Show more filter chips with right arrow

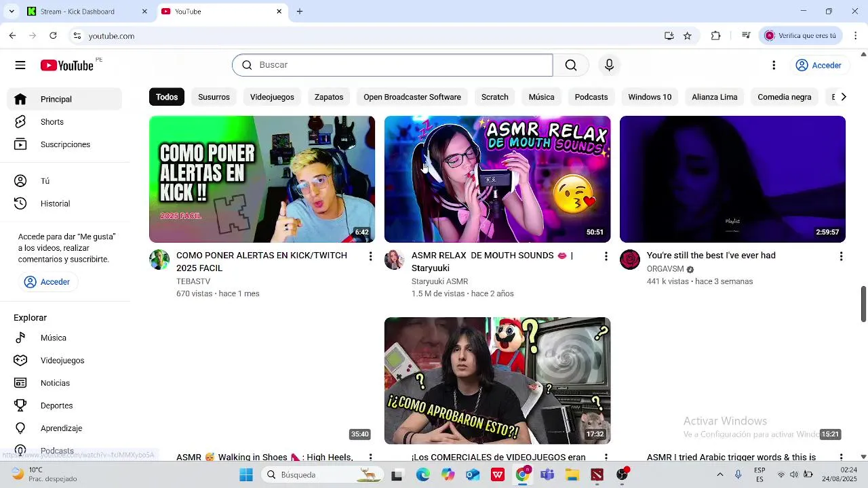click(843, 97)
